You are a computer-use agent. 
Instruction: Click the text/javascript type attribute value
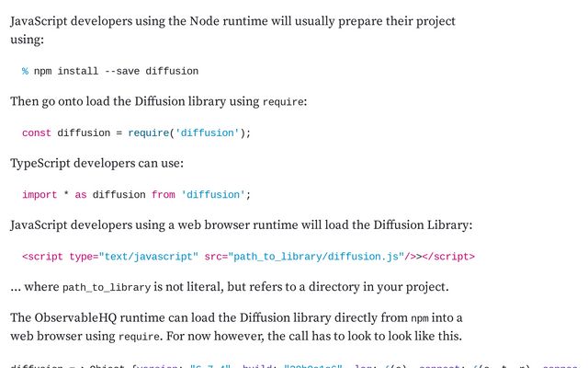coord(148,257)
